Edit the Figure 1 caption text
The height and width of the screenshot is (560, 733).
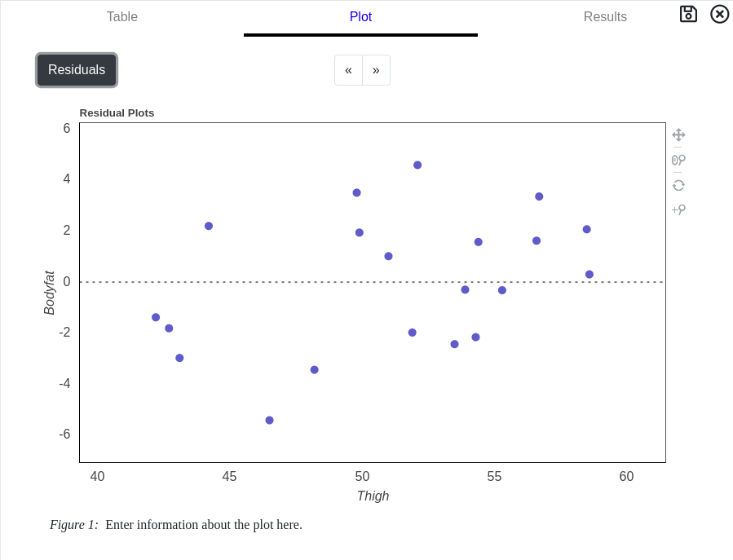(x=203, y=524)
